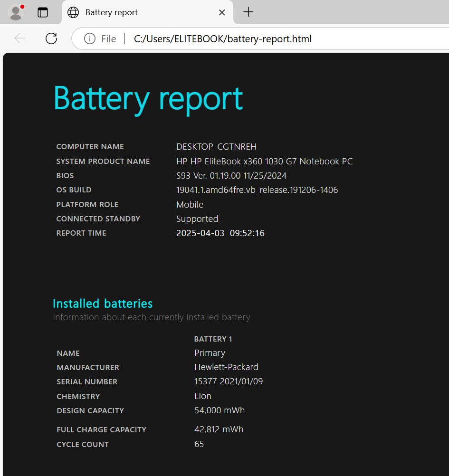Click the back navigation arrow
Image resolution: width=449 pixels, height=476 pixels.
pos(20,38)
